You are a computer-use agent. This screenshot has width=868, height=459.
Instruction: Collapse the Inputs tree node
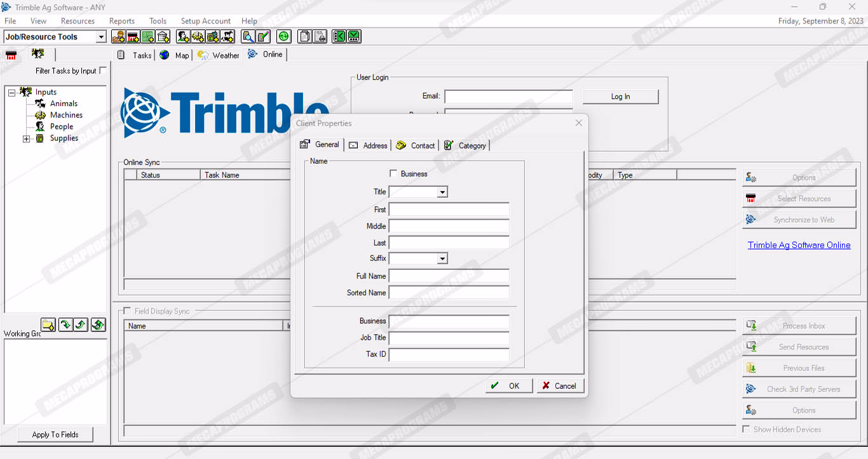pyautogui.click(x=11, y=93)
